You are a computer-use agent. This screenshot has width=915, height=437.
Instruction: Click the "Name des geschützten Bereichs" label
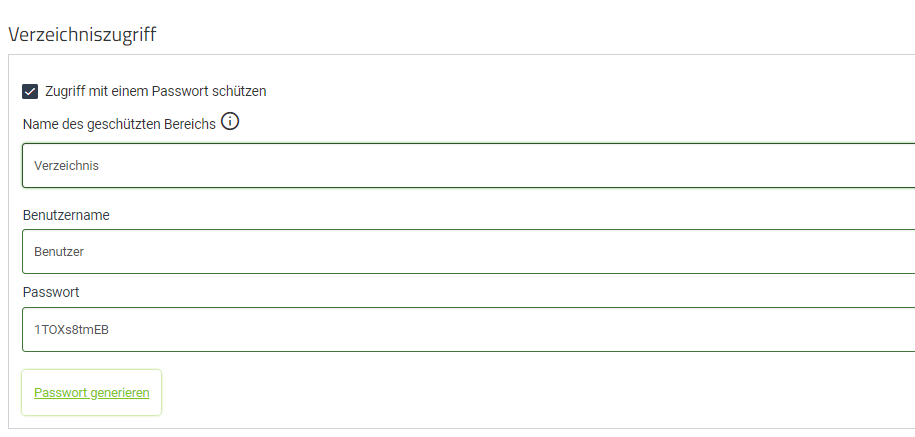click(x=119, y=124)
